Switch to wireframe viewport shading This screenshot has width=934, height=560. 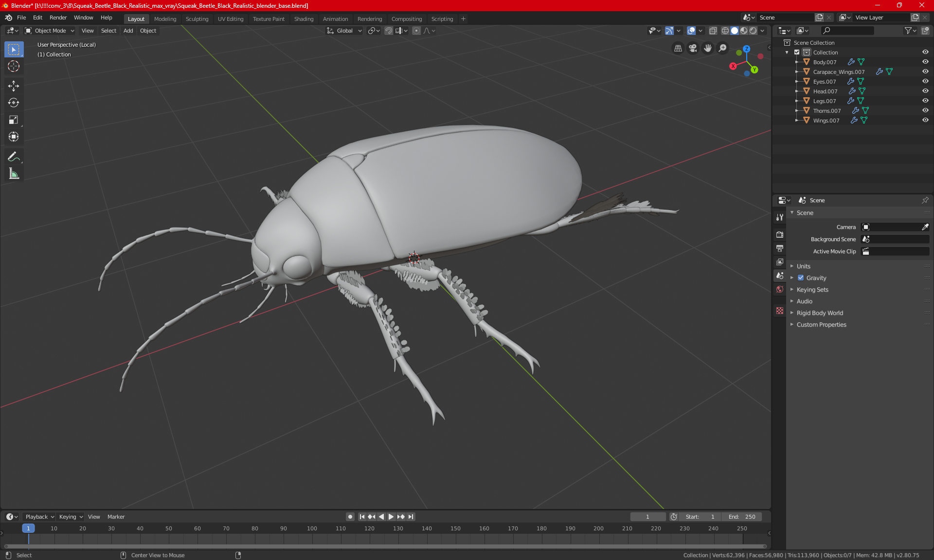click(725, 31)
